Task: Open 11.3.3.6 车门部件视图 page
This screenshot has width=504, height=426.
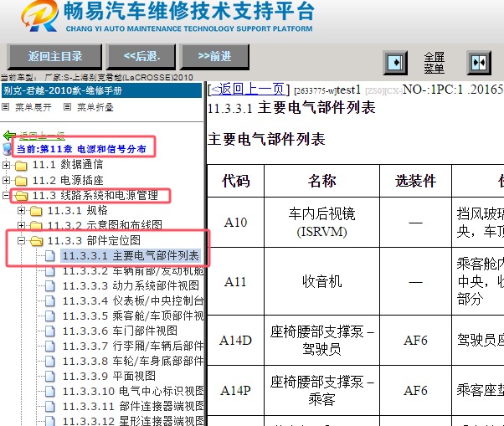Action: (x=120, y=331)
